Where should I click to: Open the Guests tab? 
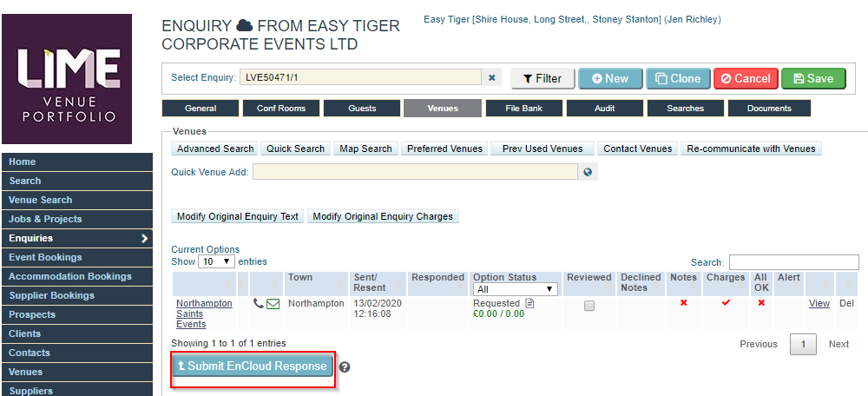(362, 109)
